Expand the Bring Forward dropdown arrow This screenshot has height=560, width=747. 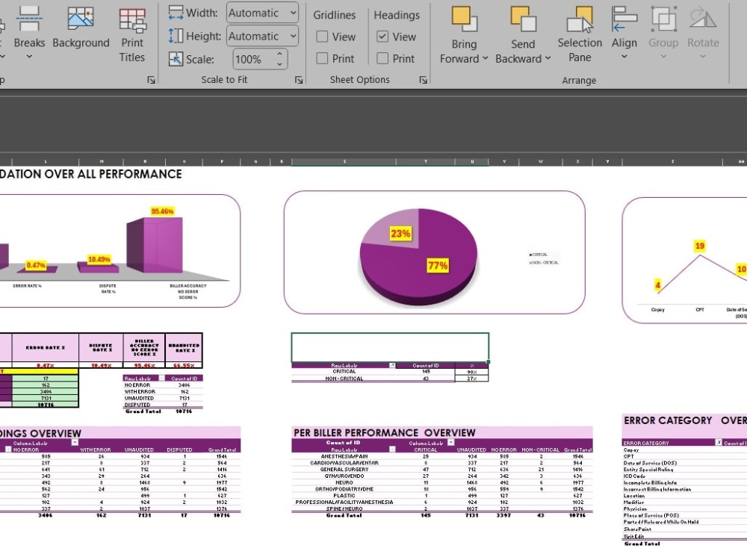[x=485, y=58]
